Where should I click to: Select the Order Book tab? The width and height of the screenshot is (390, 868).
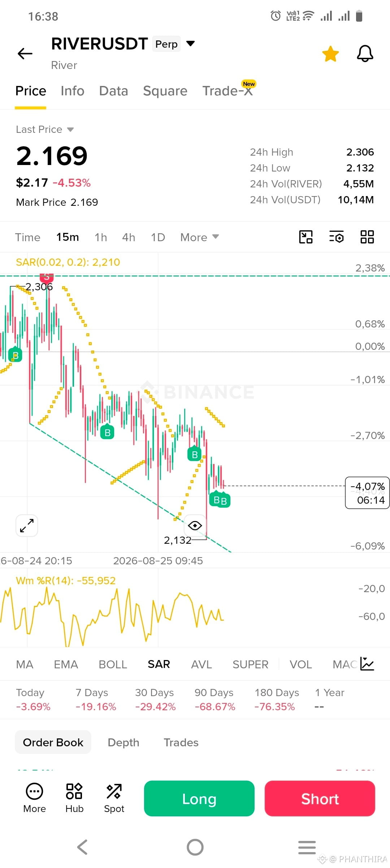(53, 742)
